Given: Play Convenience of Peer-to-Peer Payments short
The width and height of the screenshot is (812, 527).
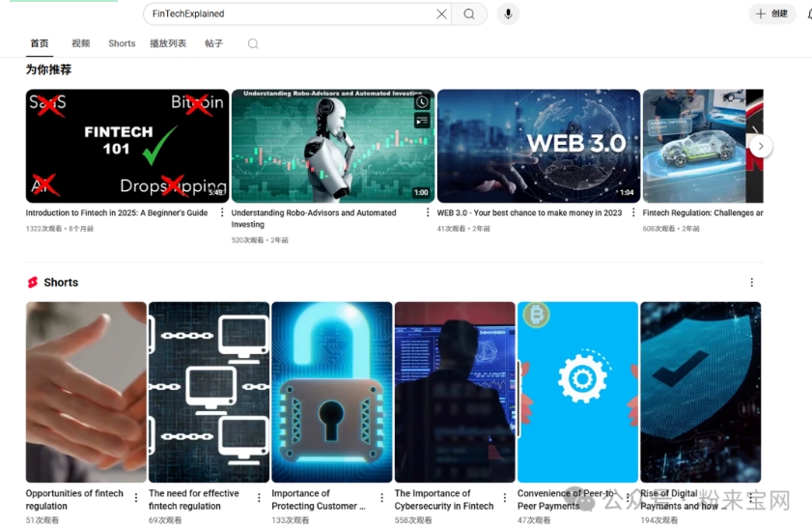Looking at the screenshot, I should [578, 393].
